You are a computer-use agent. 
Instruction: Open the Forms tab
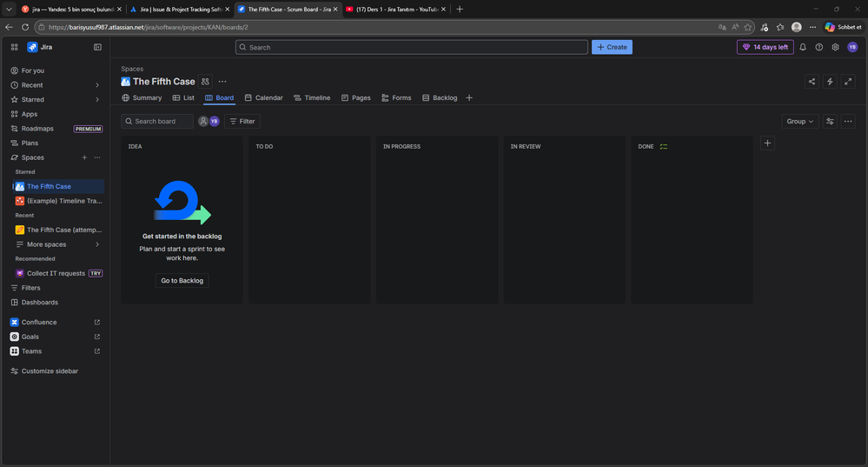[396, 98]
